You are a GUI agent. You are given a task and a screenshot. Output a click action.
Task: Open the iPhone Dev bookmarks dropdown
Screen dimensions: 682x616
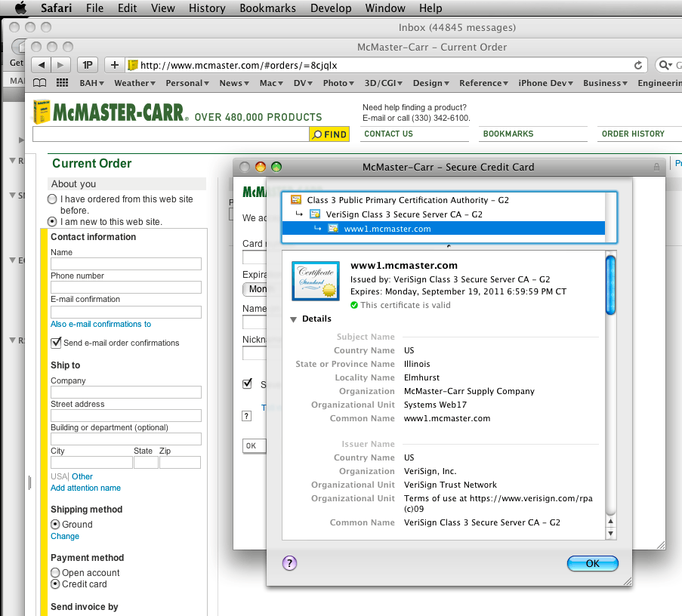pos(545,83)
